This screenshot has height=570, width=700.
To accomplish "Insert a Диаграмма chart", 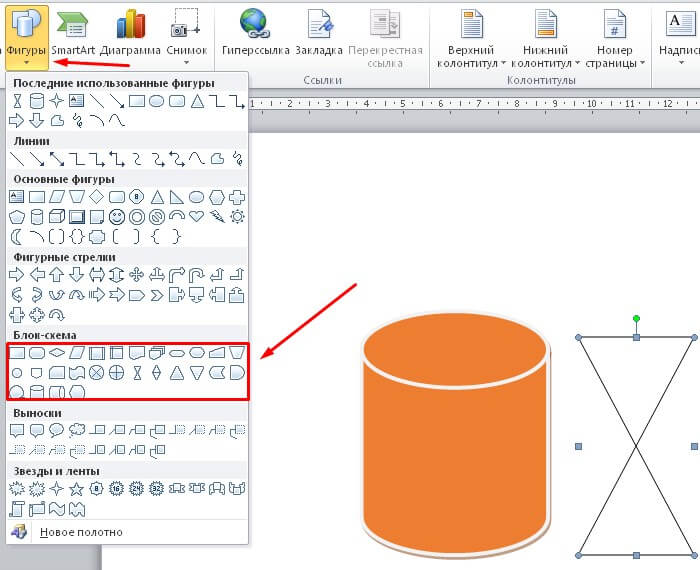I will coord(130,34).
